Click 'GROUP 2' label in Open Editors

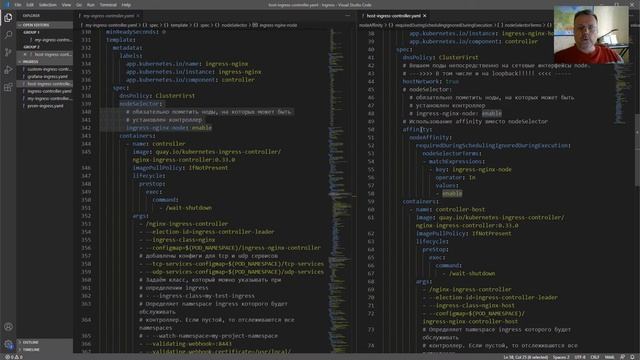click(31, 47)
